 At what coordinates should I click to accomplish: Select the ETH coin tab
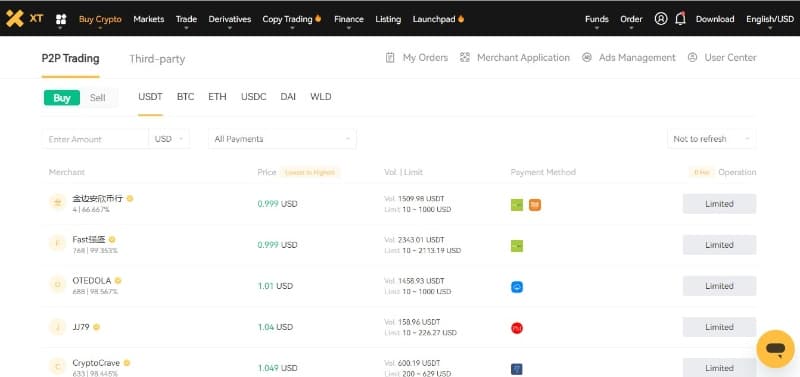217,97
